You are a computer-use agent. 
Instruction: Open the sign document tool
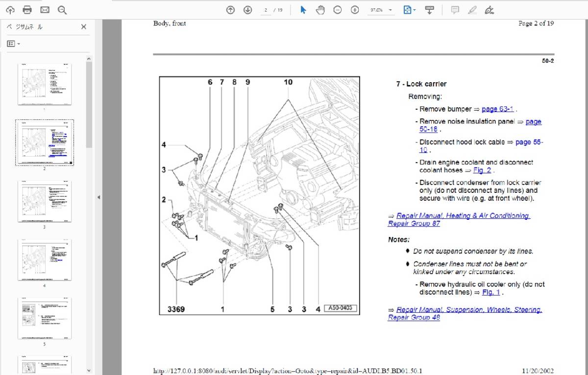pyautogui.click(x=489, y=10)
